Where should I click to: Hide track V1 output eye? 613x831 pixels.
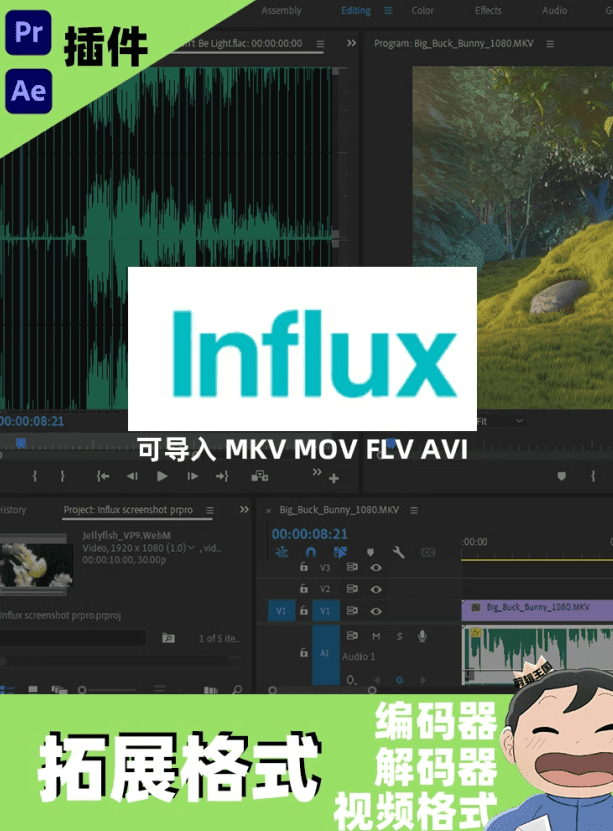coord(376,611)
